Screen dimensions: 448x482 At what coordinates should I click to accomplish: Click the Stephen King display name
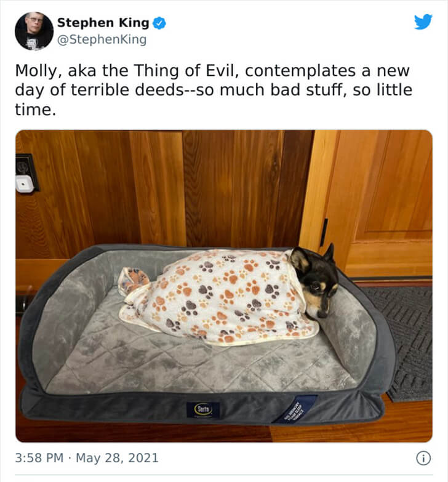click(x=103, y=23)
